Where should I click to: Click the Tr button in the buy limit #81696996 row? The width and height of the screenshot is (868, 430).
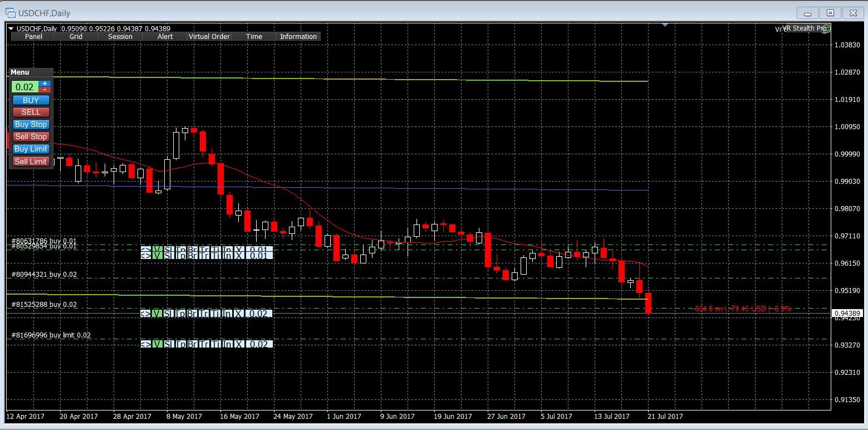[x=204, y=344]
